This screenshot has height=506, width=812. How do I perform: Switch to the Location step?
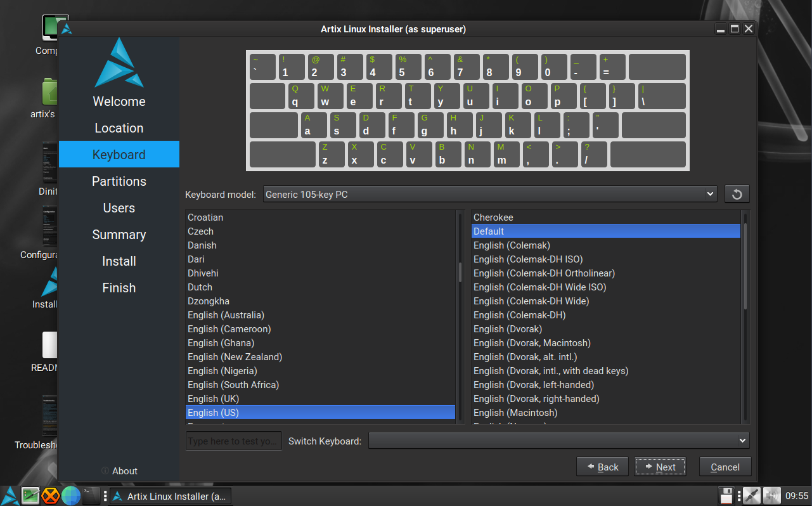click(x=119, y=128)
